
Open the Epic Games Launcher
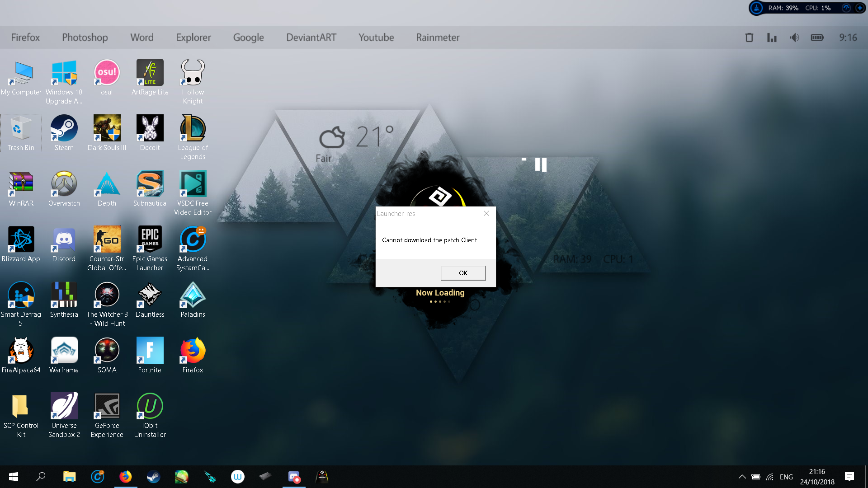click(150, 239)
